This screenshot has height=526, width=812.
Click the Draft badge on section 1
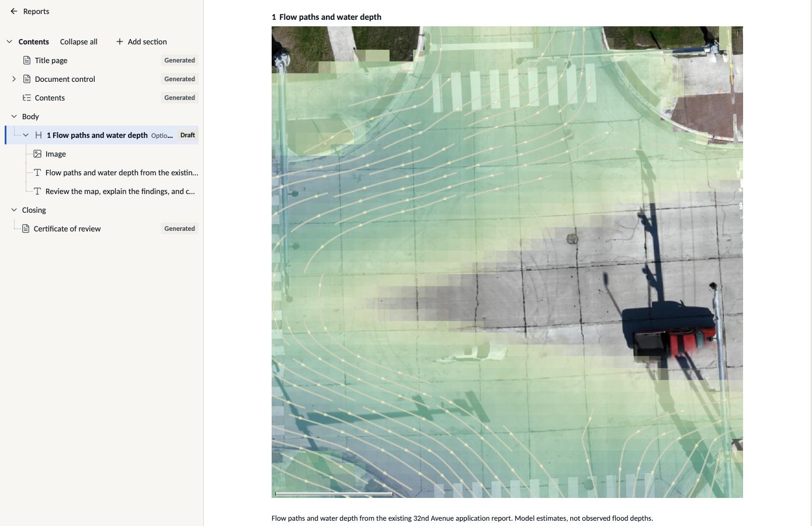188,135
